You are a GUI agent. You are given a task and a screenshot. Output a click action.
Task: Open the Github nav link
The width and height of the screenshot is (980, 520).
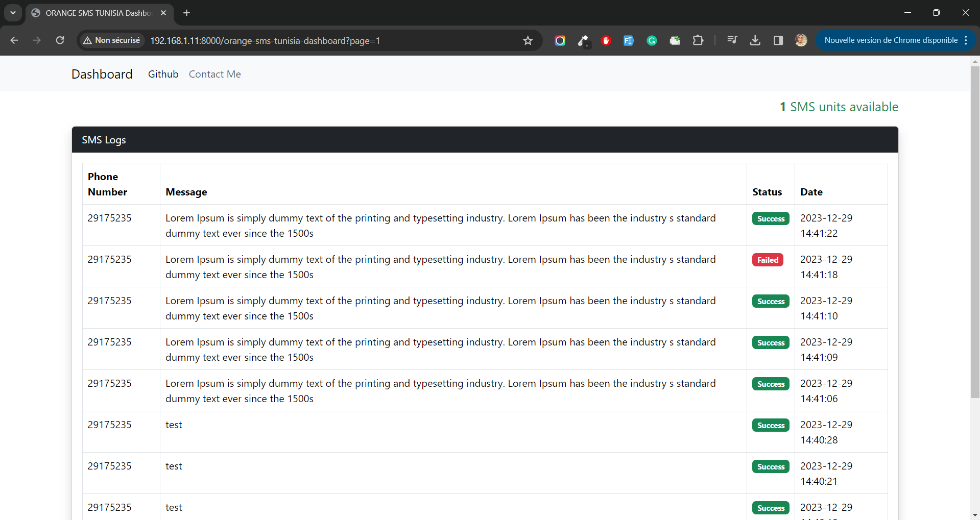click(163, 74)
